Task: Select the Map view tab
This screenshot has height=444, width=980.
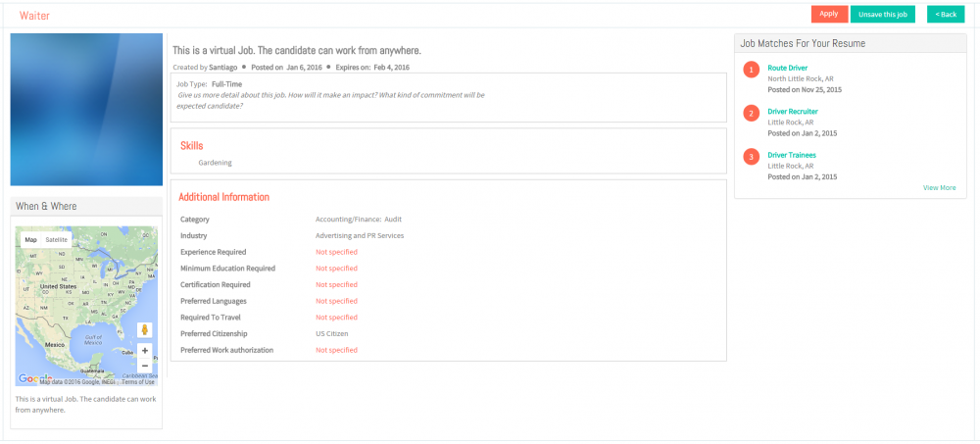Action: pos(30,240)
